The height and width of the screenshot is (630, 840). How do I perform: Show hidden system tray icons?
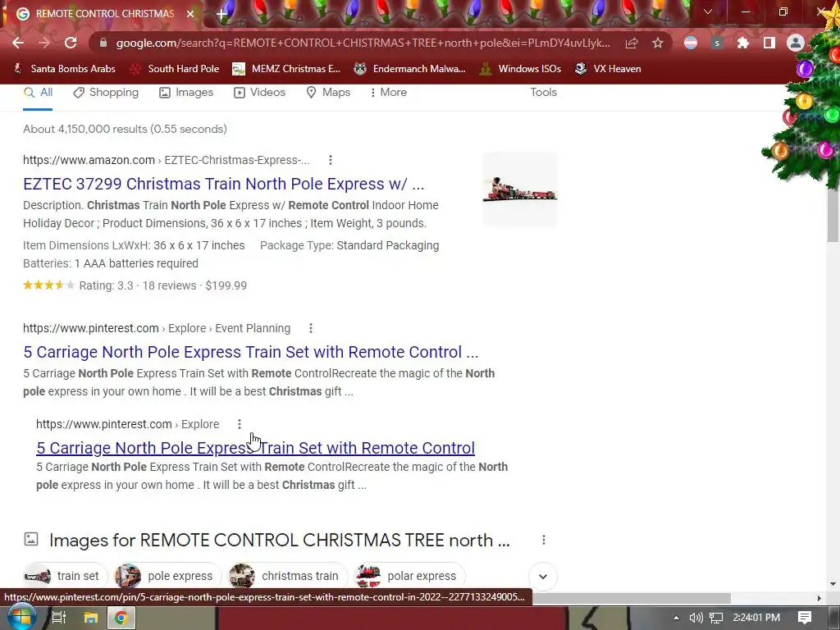[676, 618]
